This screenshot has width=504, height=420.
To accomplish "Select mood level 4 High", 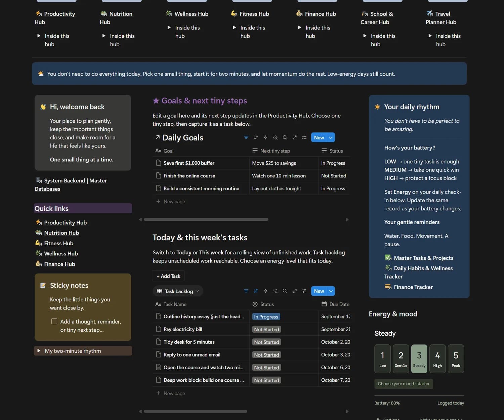I will point(437,359).
